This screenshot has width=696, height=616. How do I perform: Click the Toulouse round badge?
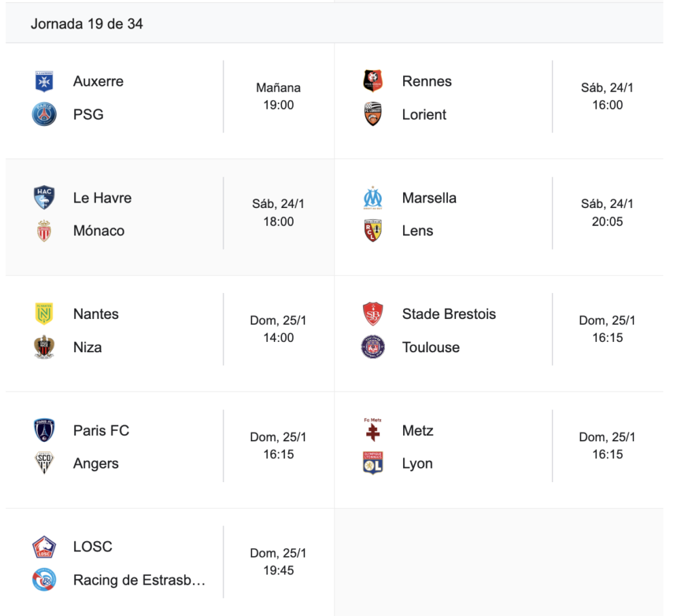[372, 347]
